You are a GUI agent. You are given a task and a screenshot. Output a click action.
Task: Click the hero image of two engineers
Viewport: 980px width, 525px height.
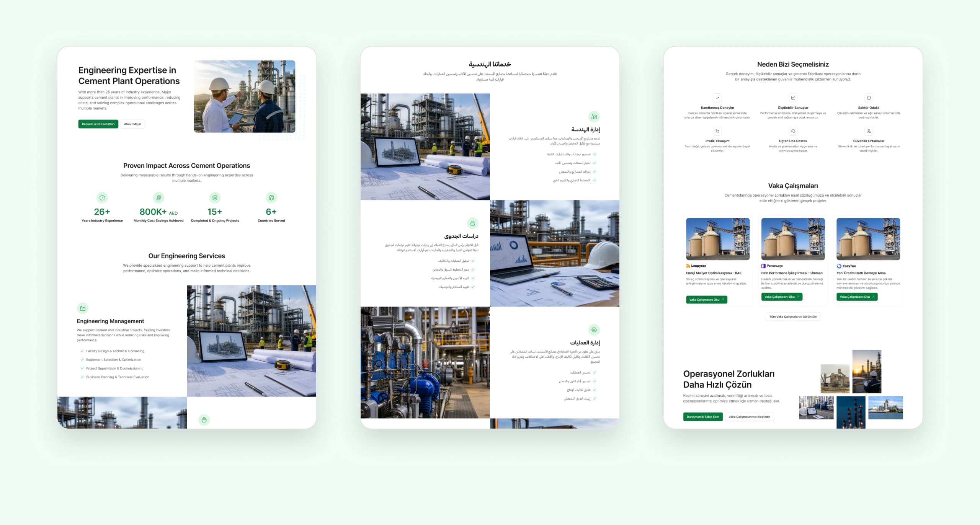[245, 96]
